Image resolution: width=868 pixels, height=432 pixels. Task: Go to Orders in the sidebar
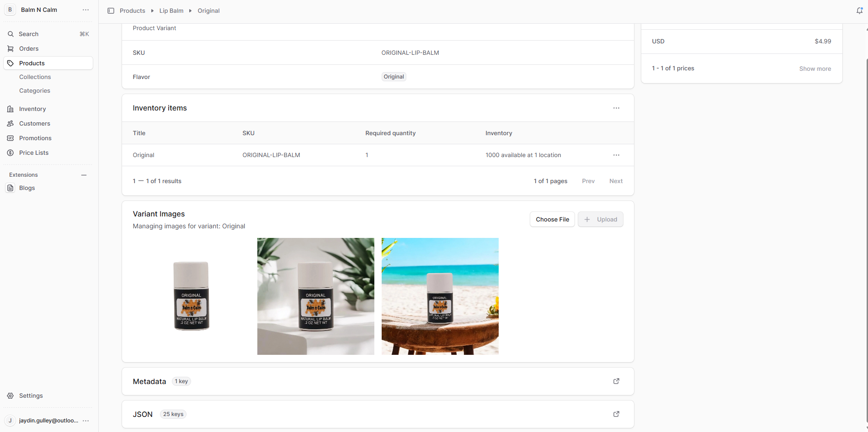tap(29, 49)
